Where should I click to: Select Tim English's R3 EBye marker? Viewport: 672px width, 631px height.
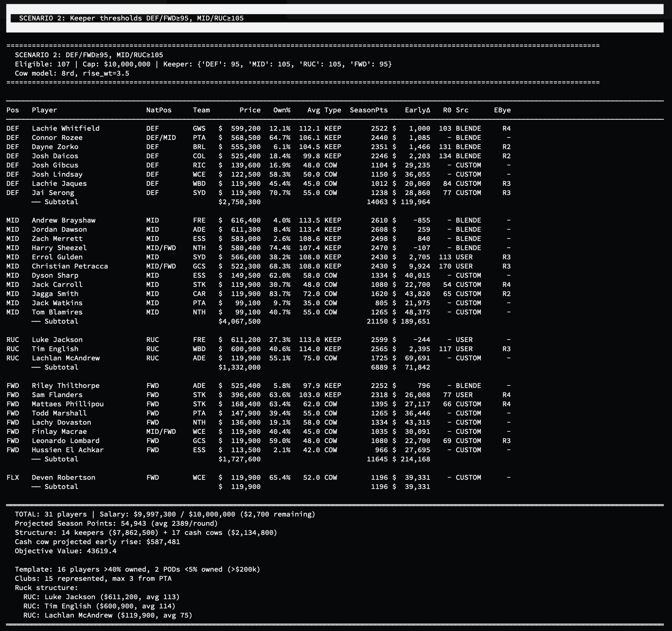click(x=506, y=349)
